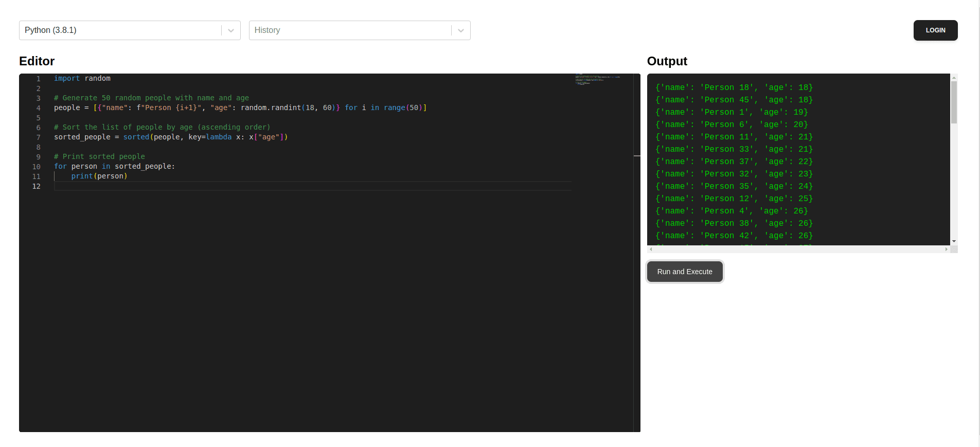Image resolution: width=980 pixels, height=447 pixels.
Task: Click the comment '# Generate 50 random people with name and age'
Action: [151, 98]
